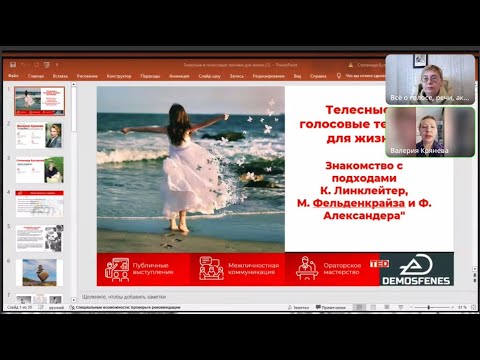The width and height of the screenshot is (480, 360).
Task: Click the notes field Щелкните, чтобы добавить заметки
Action: (124, 297)
